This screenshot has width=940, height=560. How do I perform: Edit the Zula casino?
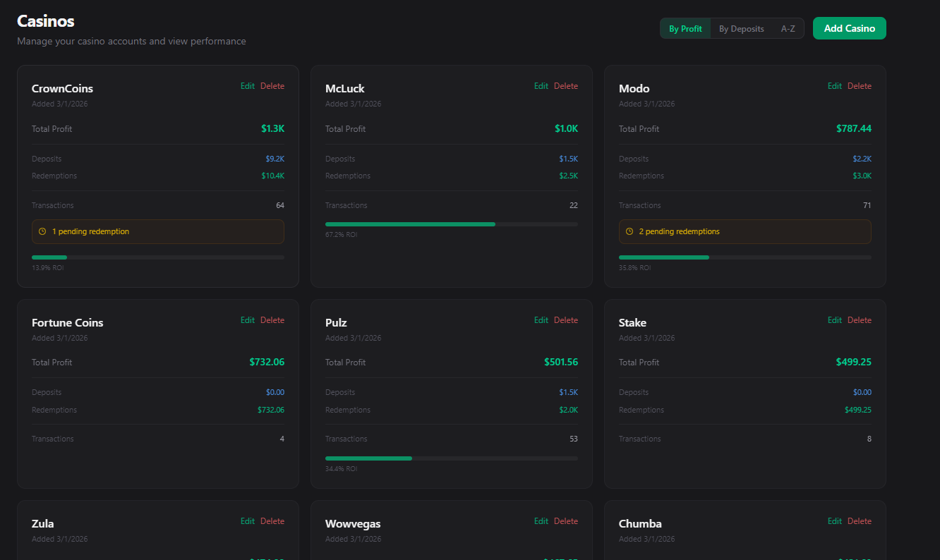pyautogui.click(x=247, y=521)
